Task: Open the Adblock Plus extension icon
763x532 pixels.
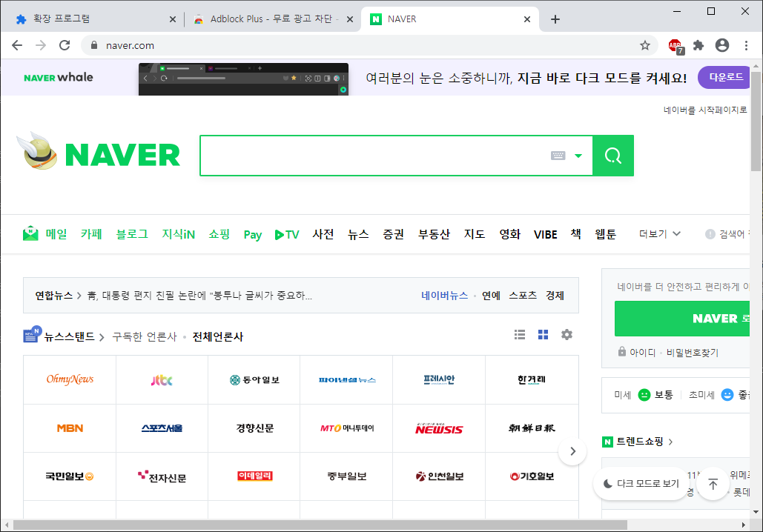Action: pyautogui.click(x=676, y=46)
